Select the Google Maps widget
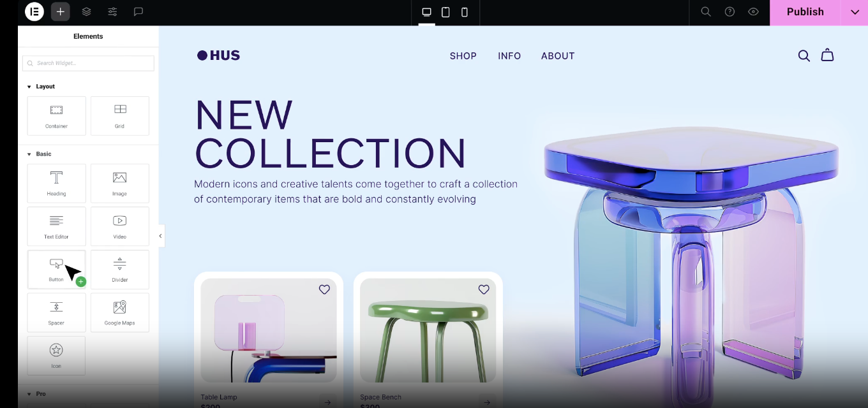Image resolution: width=868 pixels, height=408 pixels. point(120,312)
